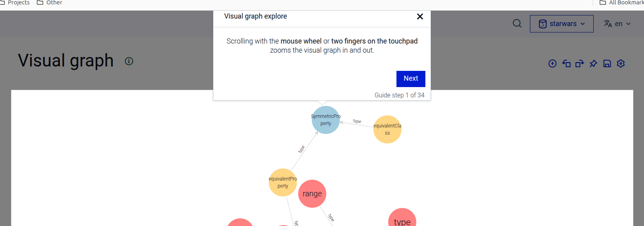Select the yellow equivalentClass node
644x226 pixels.
click(x=387, y=129)
